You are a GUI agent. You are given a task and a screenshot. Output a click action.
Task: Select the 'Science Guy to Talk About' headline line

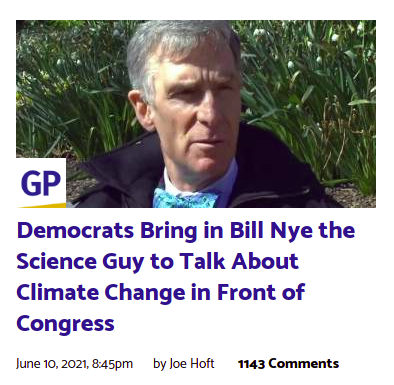(157, 261)
